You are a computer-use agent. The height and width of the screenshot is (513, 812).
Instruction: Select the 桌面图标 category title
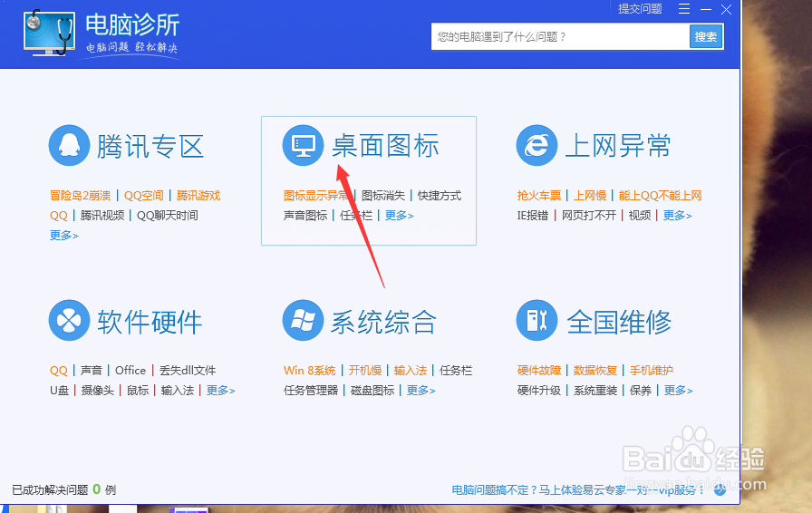point(385,146)
